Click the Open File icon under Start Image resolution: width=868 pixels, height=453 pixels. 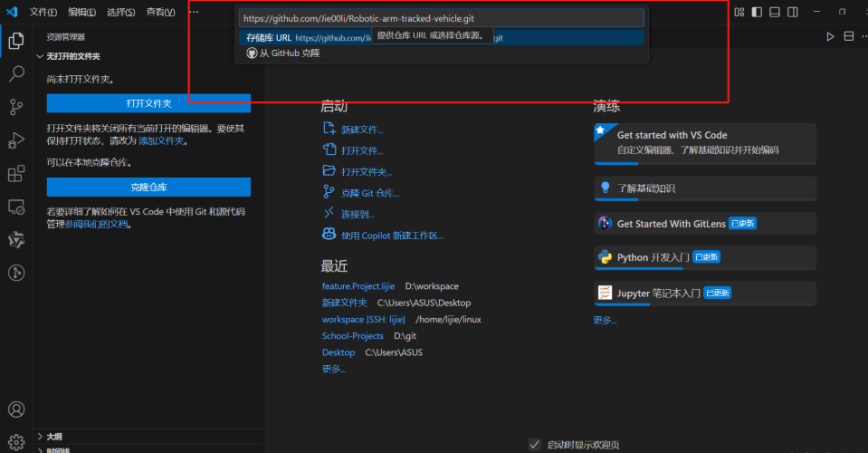point(329,149)
